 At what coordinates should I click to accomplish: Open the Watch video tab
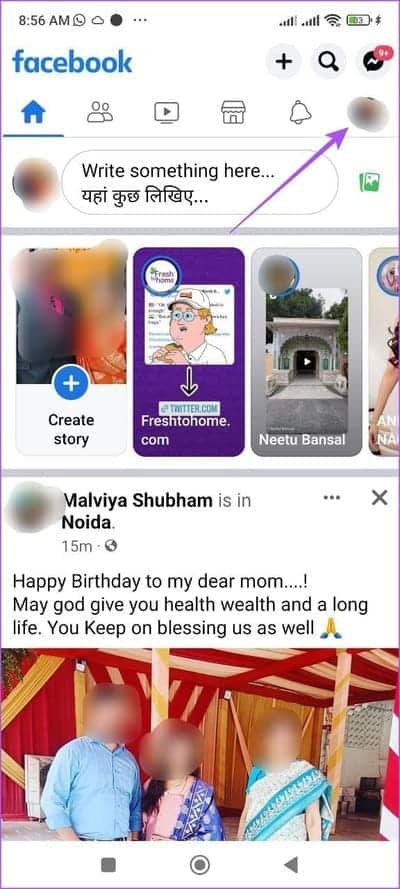click(x=167, y=112)
